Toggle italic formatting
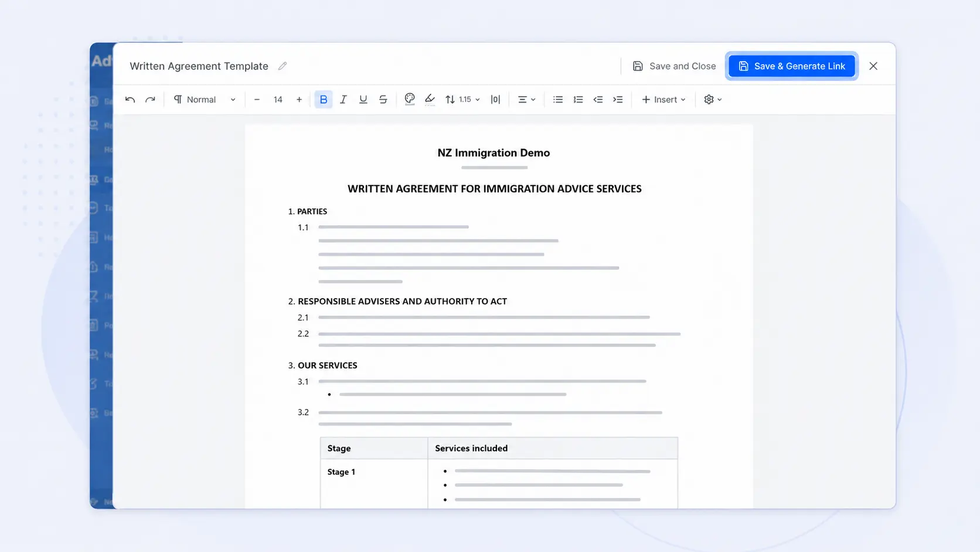Screen dimensions: 980x552 pos(343,100)
